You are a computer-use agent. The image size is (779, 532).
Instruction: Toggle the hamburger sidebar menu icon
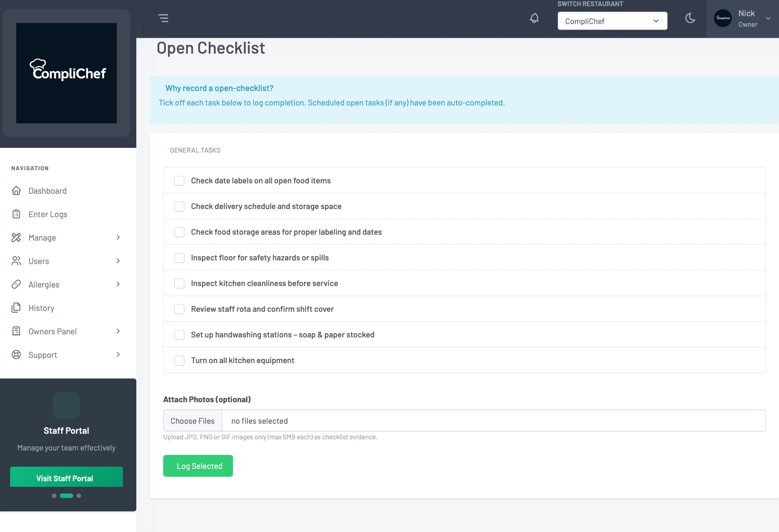click(163, 18)
